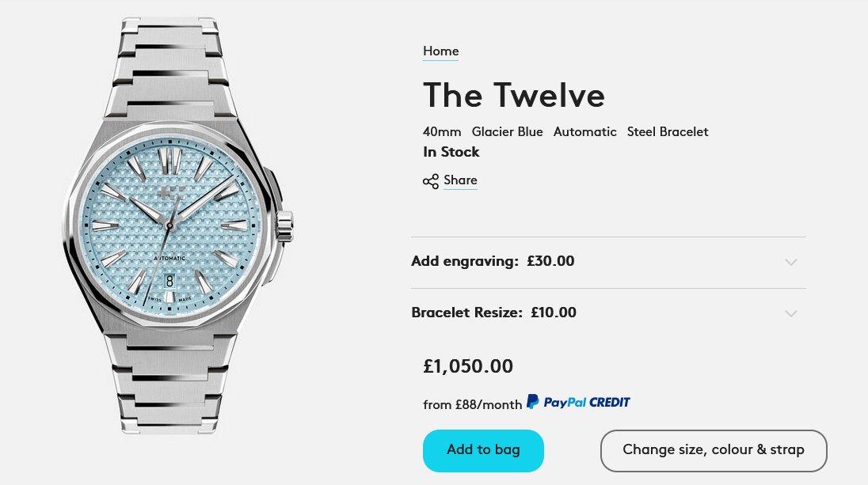Click the 'In Stock' status text
Image resolution: width=868 pixels, height=485 pixels.
(x=451, y=152)
